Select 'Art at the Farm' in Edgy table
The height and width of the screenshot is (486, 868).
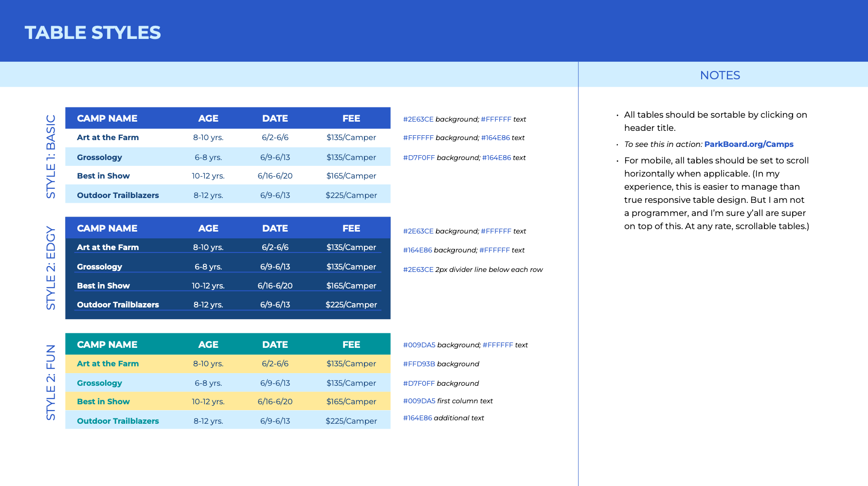[x=108, y=247]
